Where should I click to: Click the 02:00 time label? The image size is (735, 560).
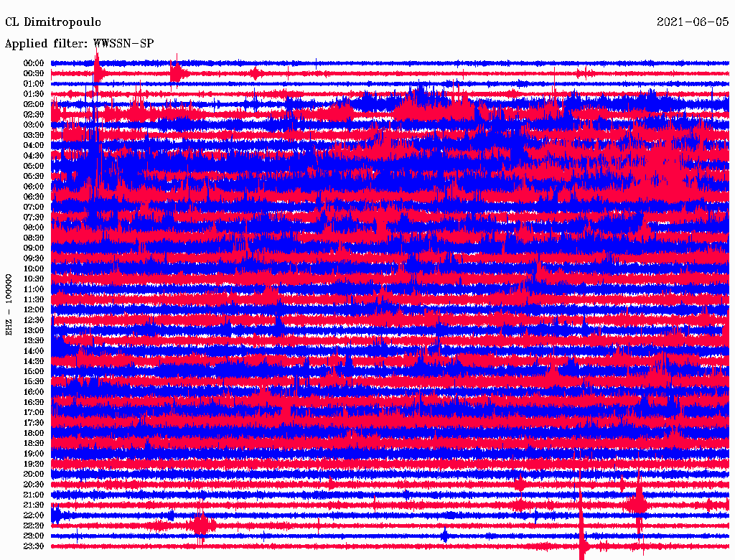34,104
